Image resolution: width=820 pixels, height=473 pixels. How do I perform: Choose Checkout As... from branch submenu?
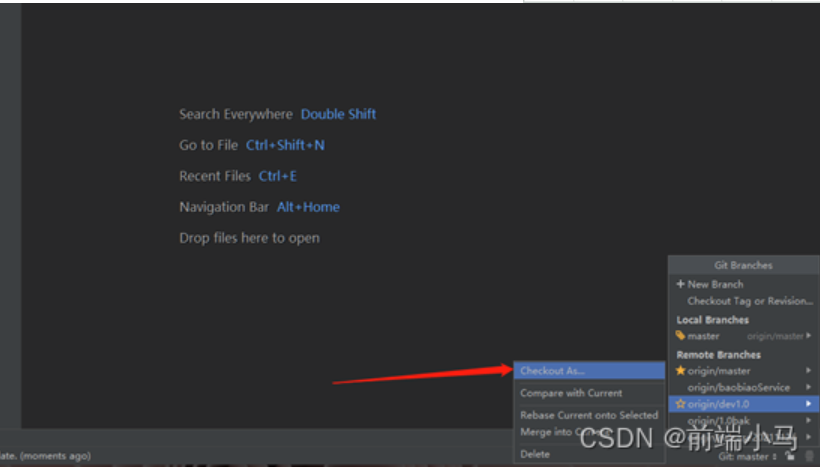[589, 370]
